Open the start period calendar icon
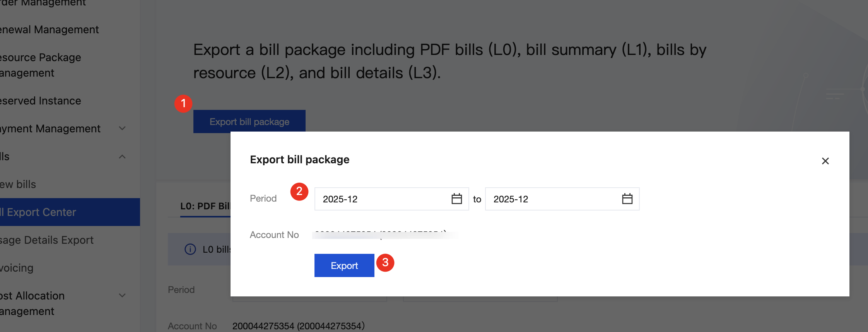 456,199
